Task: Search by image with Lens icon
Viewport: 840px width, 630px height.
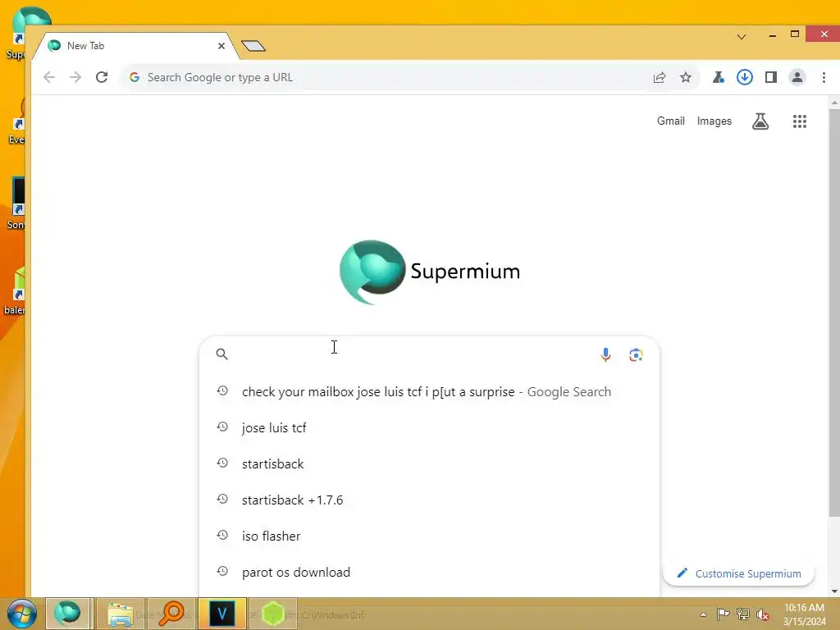Action: click(x=636, y=354)
